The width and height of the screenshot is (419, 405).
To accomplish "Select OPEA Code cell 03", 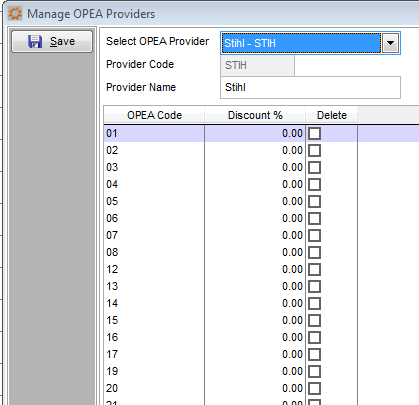I will pos(154,168).
